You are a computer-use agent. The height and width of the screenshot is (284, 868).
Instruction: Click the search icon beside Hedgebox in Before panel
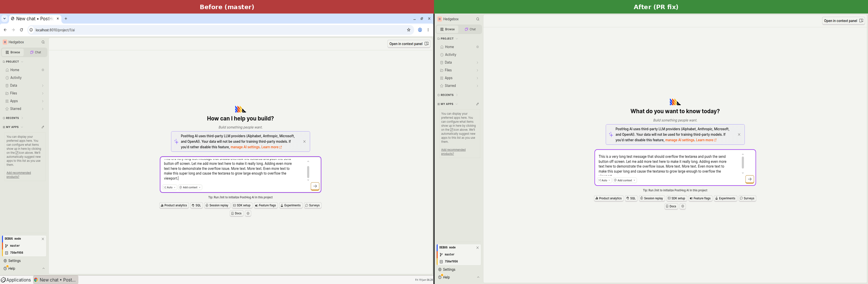[43, 42]
